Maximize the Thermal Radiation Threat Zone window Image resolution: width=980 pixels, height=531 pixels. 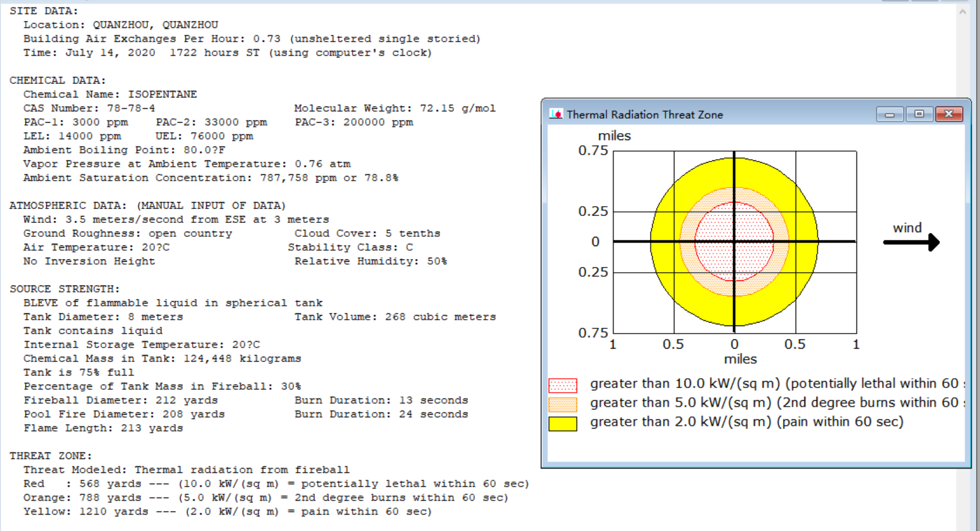pyautogui.click(x=919, y=114)
